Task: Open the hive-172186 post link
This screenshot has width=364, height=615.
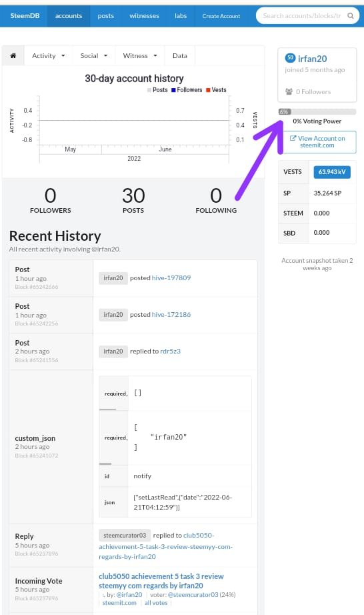Action: tap(171, 315)
